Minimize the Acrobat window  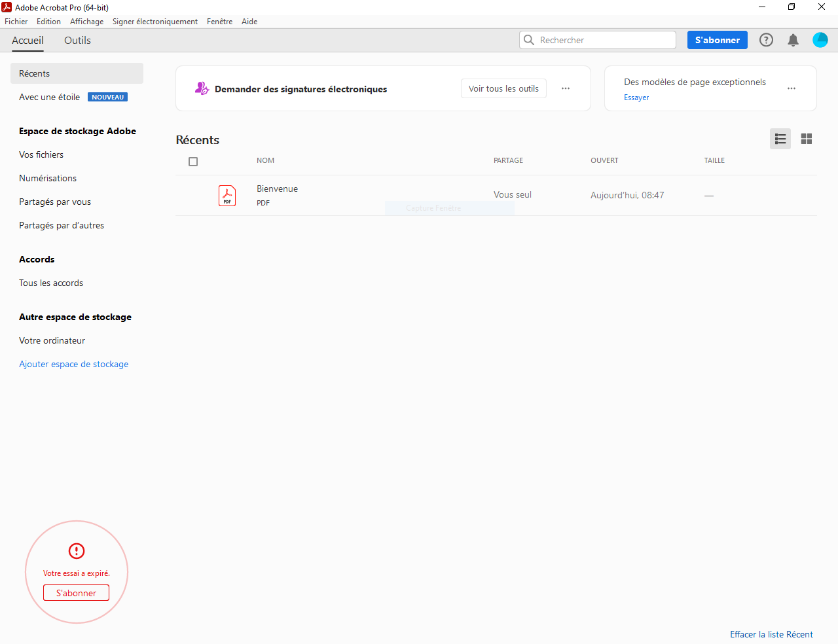tap(762, 7)
